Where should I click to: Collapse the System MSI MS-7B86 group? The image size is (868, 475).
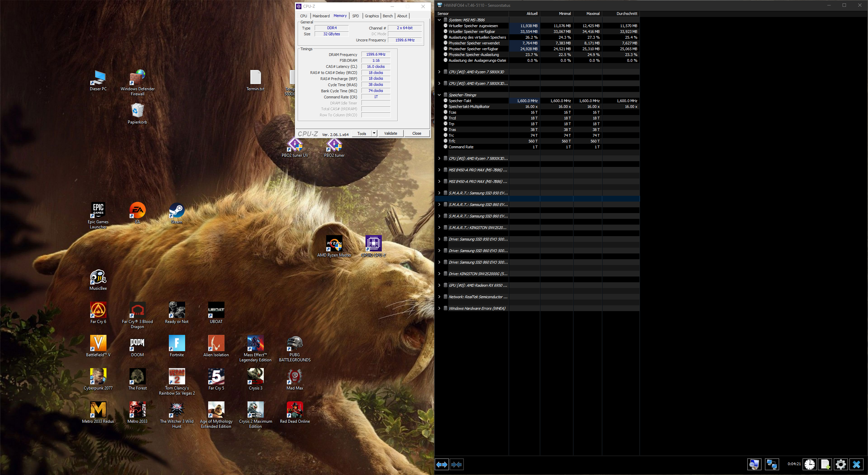439,20
